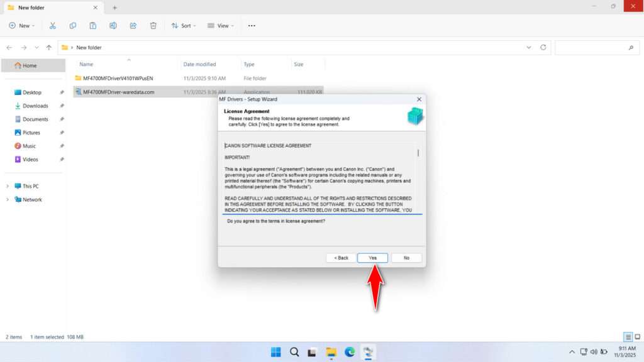Open the New menu dropdown

pyautogui.click(x=22, y=25)
